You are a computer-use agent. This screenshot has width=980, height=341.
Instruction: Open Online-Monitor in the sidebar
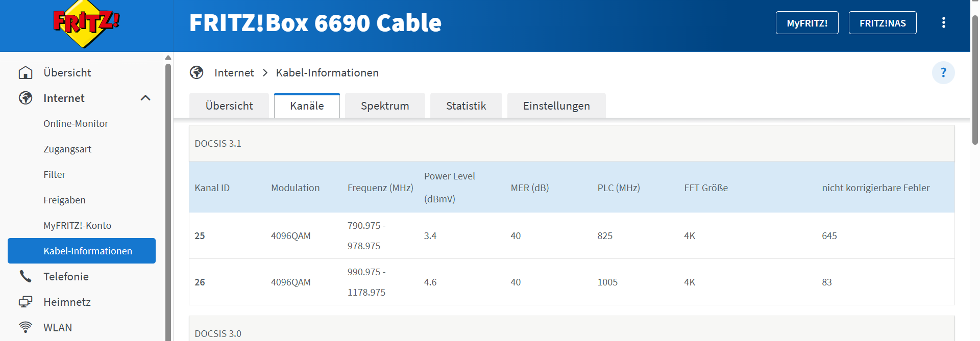[x=76, y=124]
